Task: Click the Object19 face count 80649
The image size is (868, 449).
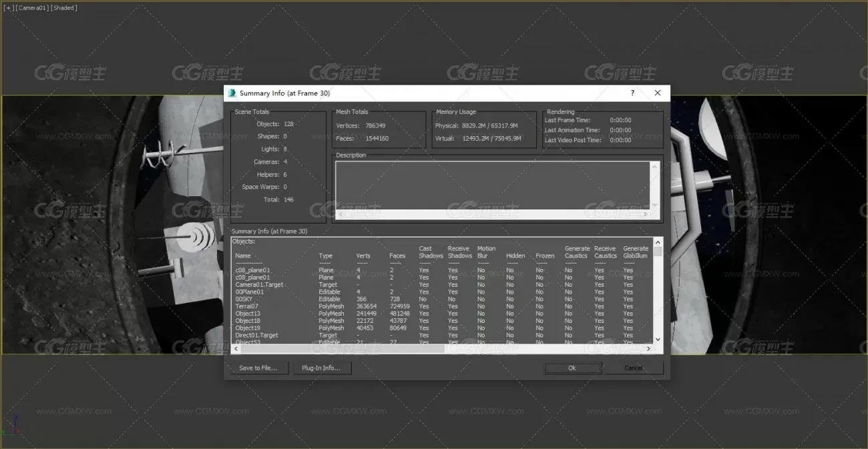Action: coord(398,328)
